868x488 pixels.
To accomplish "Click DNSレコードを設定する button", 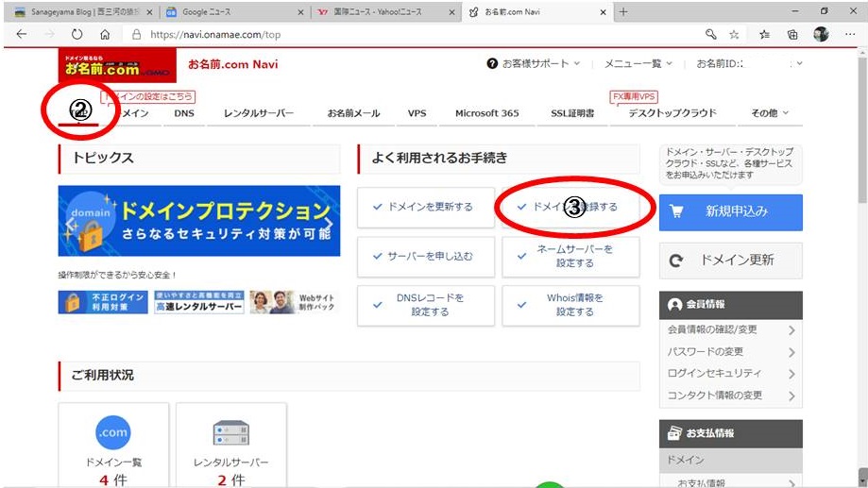I will (426, 305).
